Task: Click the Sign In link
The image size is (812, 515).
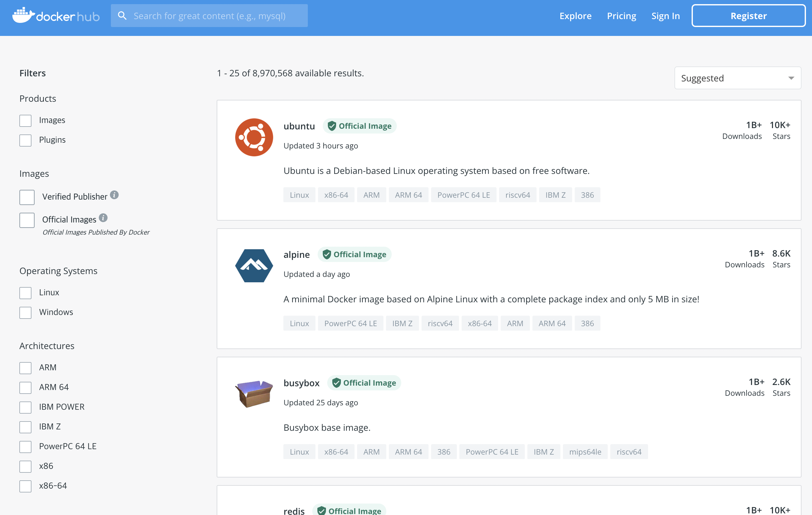Action: pyautogui.click(x=665, y=16)
